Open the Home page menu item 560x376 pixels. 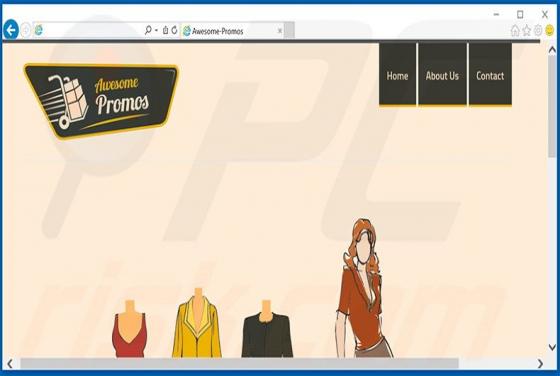click(398, 75)
